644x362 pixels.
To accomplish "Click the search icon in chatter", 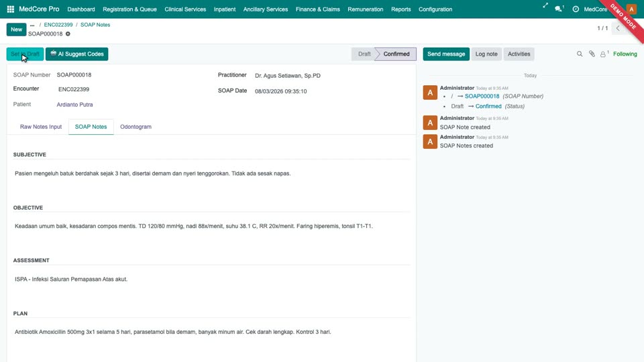I will (x=580, y=54).
